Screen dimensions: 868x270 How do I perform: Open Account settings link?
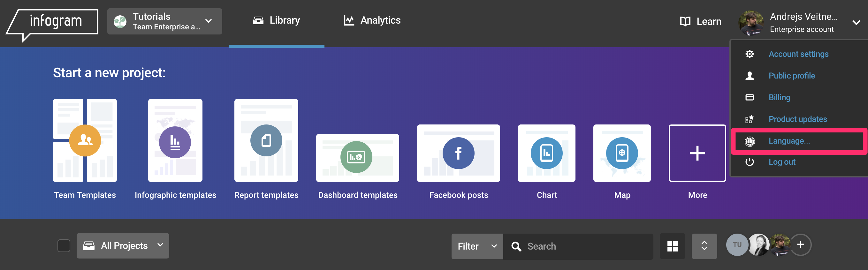click(798, 54)
